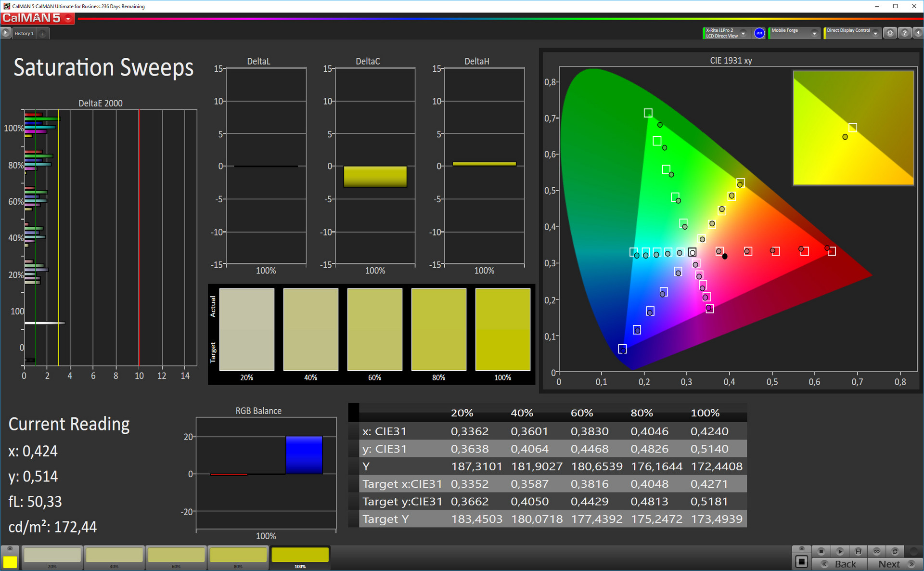Close the CalMAN window
The height and width of the screenshot is (571, 924).
pos(914,6)
